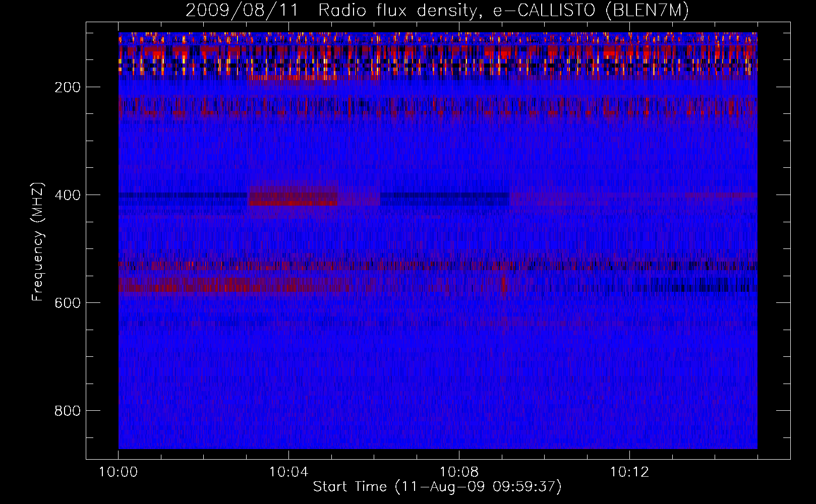Click the 10:08 time tick label
Screen dimensions: 816x504
pyautogui.click(x=459, y=472)
